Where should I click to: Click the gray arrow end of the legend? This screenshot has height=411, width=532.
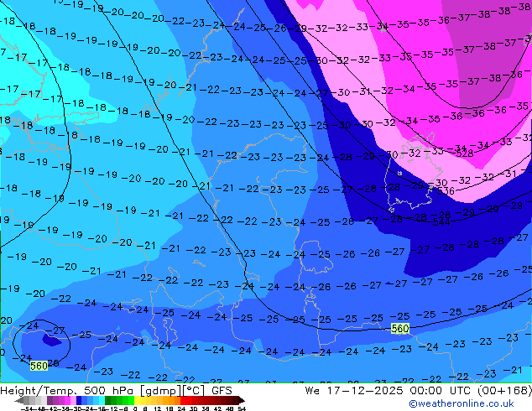[x=19, y=401]
